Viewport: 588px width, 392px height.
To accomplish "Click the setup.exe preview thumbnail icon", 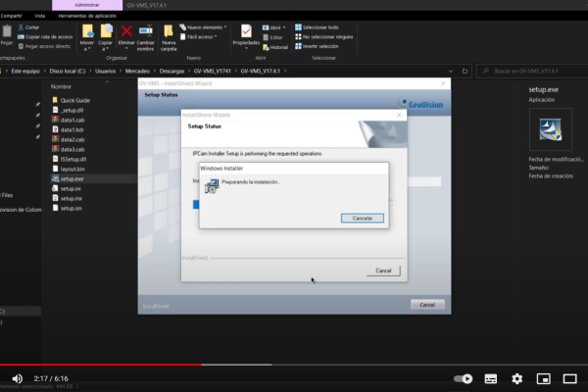I will point(550,129).
